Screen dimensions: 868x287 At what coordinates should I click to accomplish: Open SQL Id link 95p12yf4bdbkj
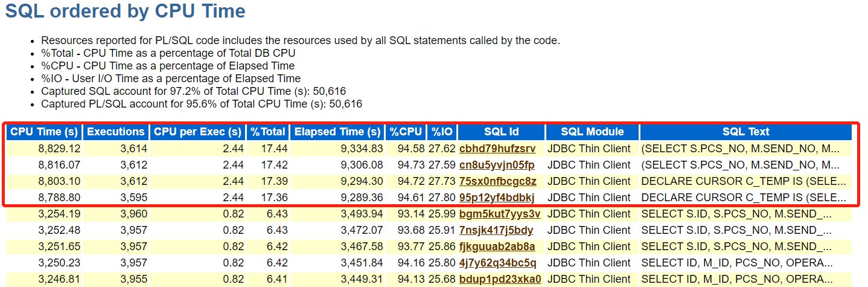(496, 198)
